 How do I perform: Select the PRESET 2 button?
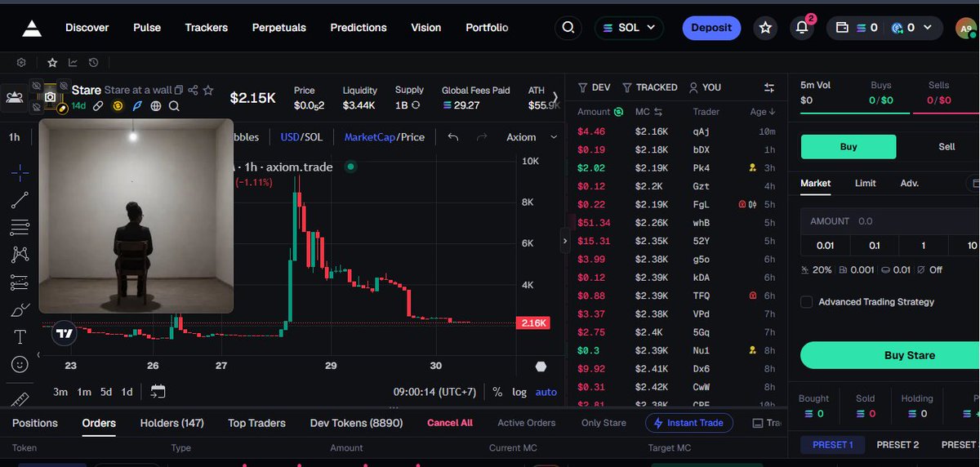click(x=898, y=445)
